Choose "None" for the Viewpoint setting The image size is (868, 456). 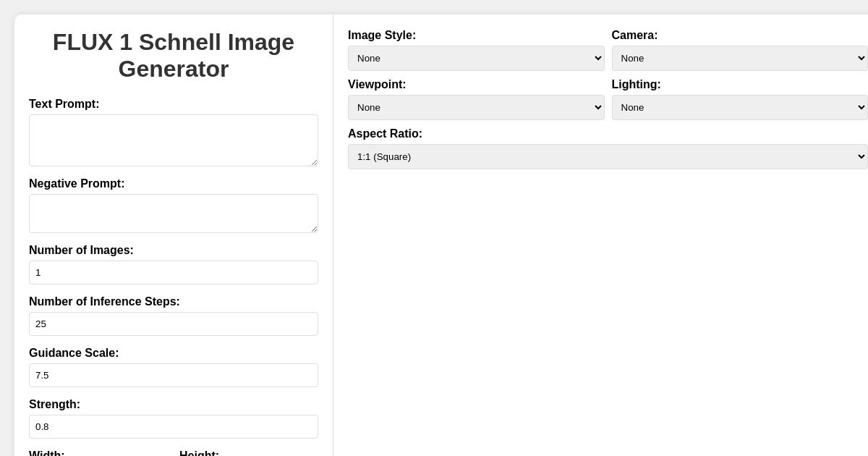[476, 107]
